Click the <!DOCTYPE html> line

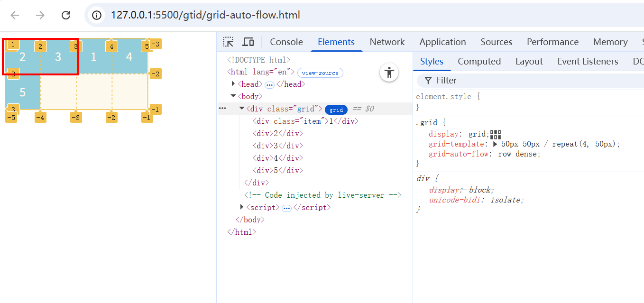tap(258, 60)
